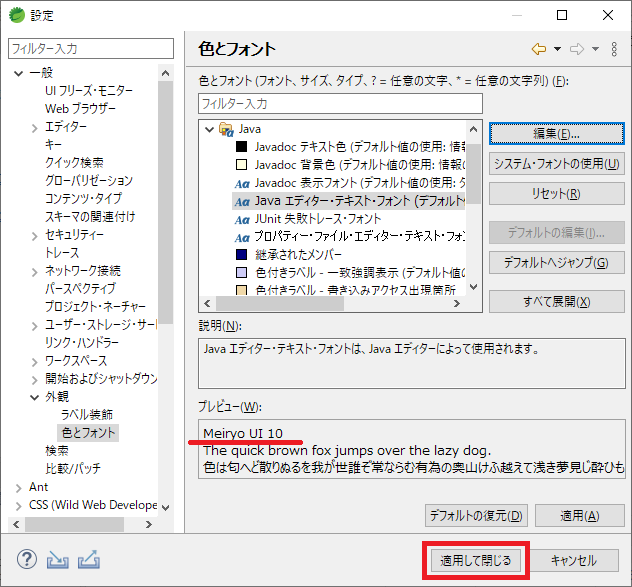Click the Help question mark icon
The height and width of the screenshot is (587, 632).
pyautogui.click(x=27, y=560)
